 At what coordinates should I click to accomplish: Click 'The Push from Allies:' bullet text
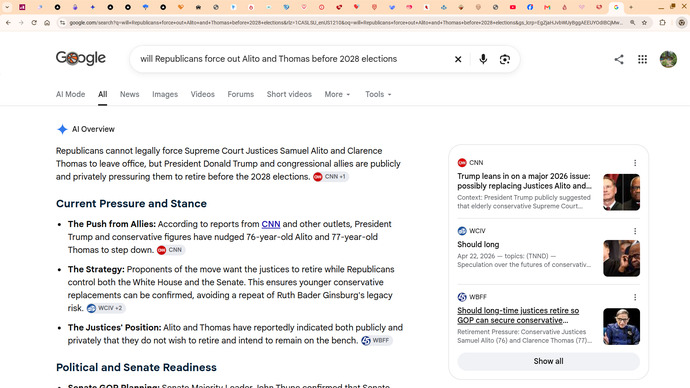112,224
